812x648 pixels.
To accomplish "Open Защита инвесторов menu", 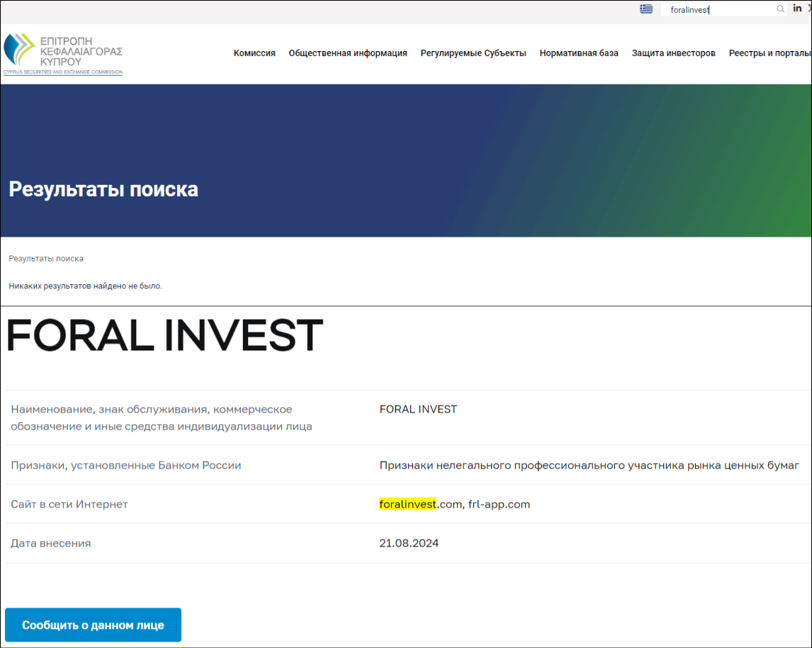I will 673,53.
